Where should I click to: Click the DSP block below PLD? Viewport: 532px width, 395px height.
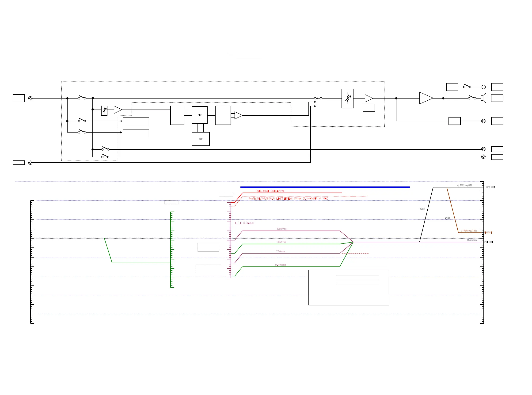[x=200, y=139]
